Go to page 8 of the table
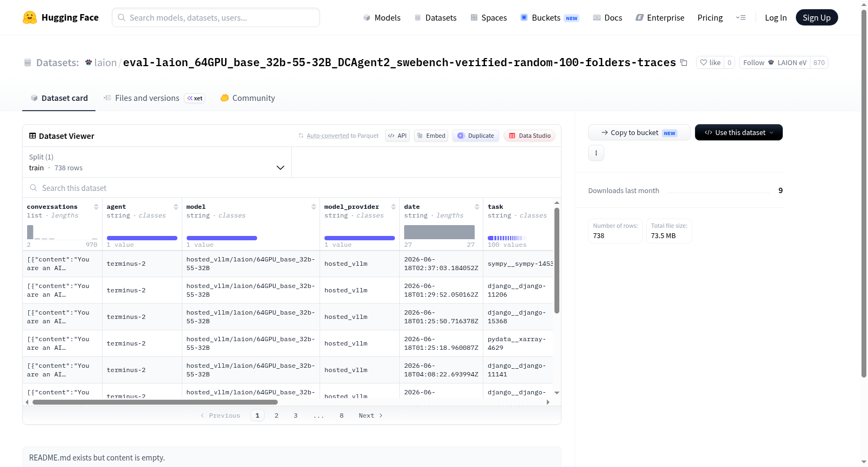The width and height of the screenshot is (868, 467). pos(342,415)
